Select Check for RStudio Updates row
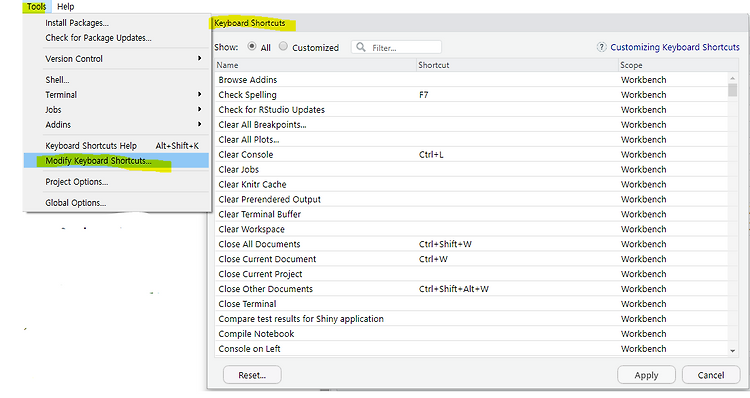Screen dimensions: 750x398 coord(471,110)
